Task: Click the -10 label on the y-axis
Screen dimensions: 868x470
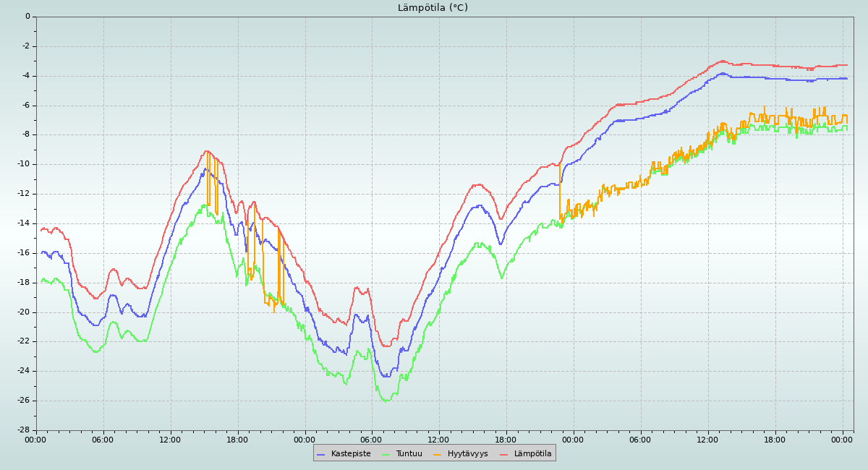Action: (24, 164)
